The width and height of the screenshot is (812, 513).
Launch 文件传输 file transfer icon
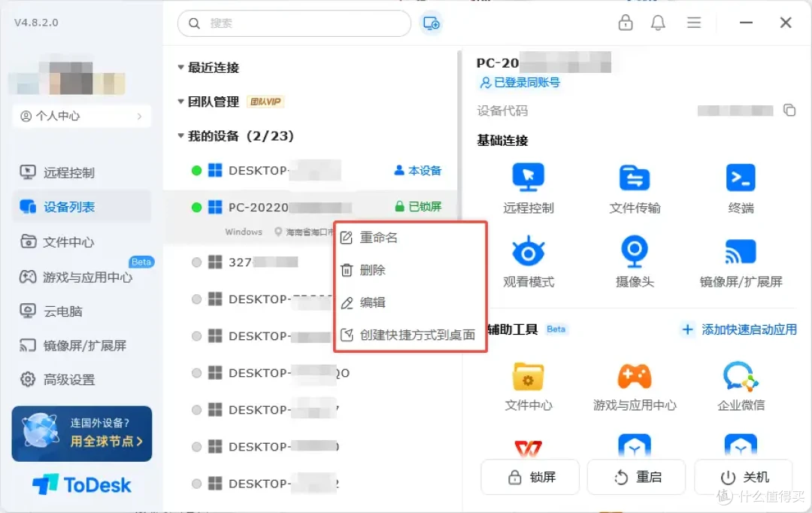pyautogui.click(x=635, y=178)
